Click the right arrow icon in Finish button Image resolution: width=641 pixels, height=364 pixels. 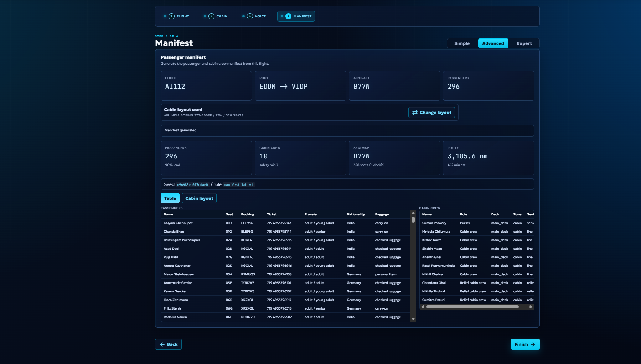pyautogui.click(x=533, y=344)
